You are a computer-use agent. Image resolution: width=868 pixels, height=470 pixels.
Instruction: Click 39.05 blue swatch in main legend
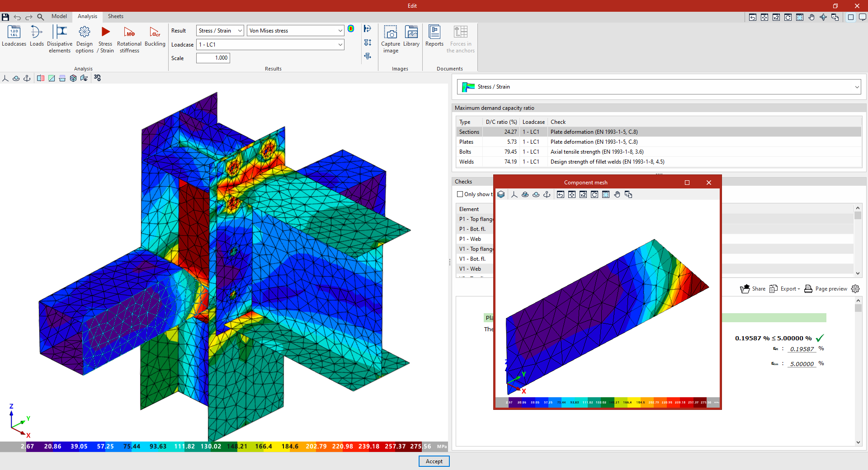79,446
